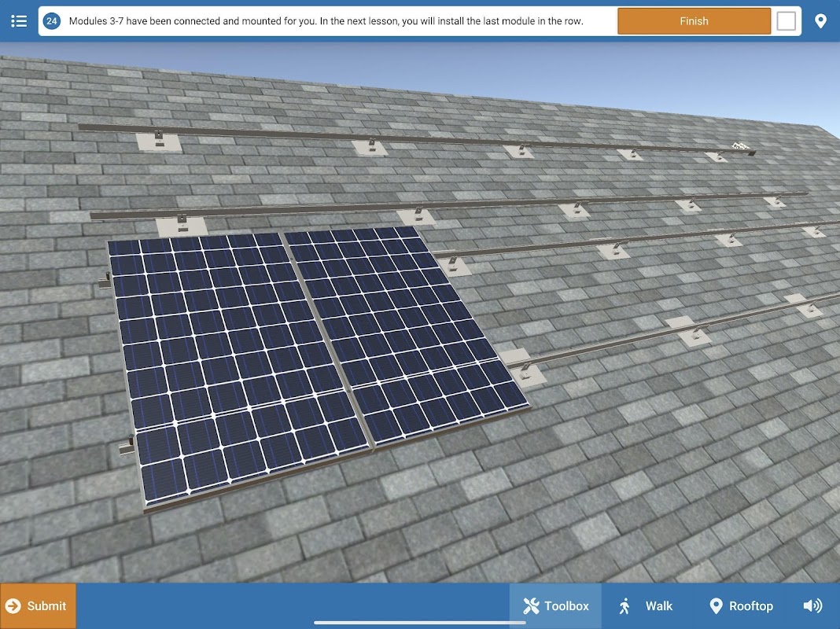Open the location pin in top bar

click(x=820, y=21)
